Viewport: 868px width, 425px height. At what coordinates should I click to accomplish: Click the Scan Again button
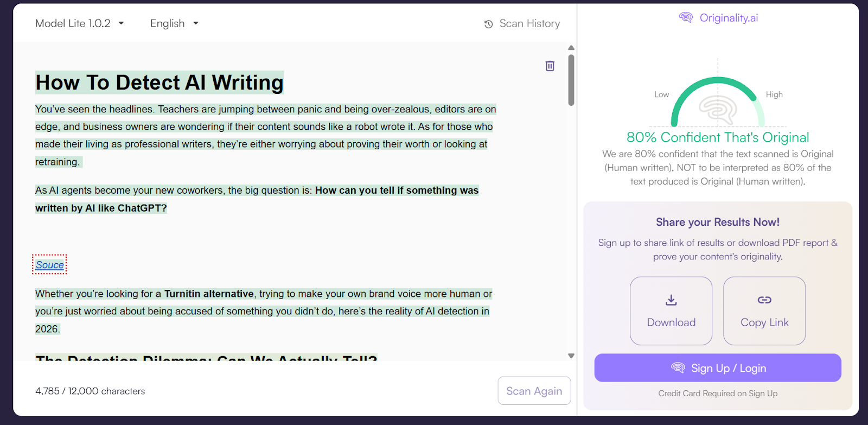(x=534, y=391)
